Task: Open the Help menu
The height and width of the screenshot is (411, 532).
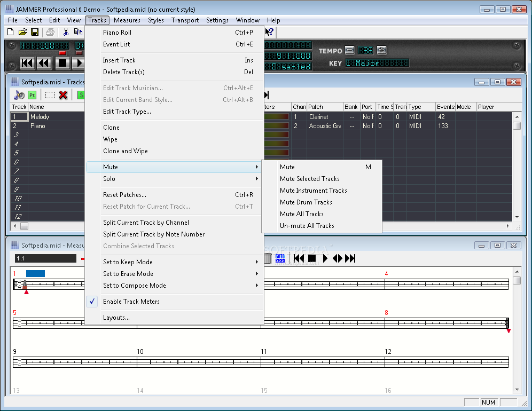Action: pos(273,20)
